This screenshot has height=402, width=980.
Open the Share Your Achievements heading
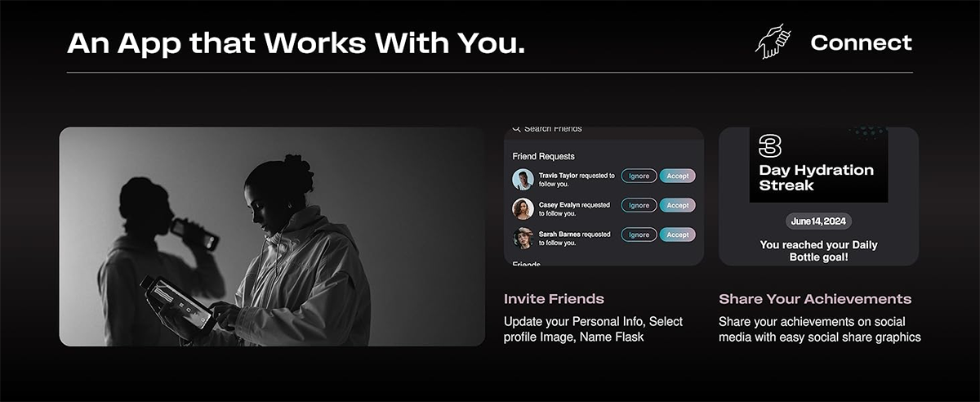click(815, 299)
